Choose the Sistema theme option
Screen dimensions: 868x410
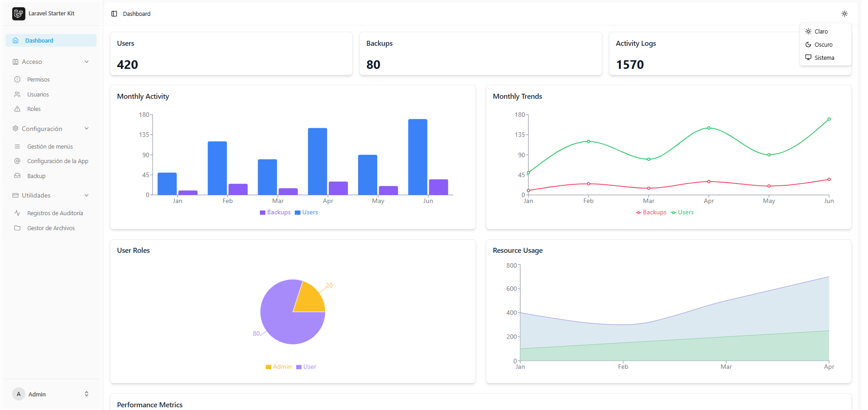pyautogui.click(x=824, y=58)
